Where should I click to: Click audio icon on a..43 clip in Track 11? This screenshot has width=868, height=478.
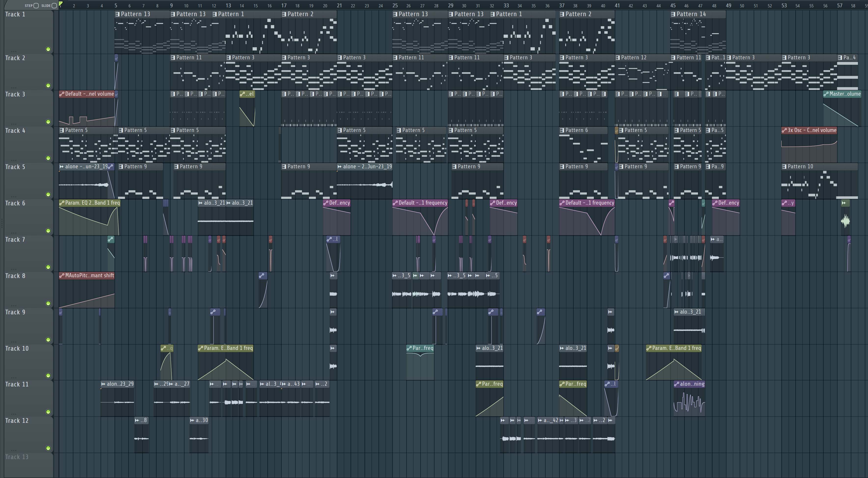[x=284, y=384]
